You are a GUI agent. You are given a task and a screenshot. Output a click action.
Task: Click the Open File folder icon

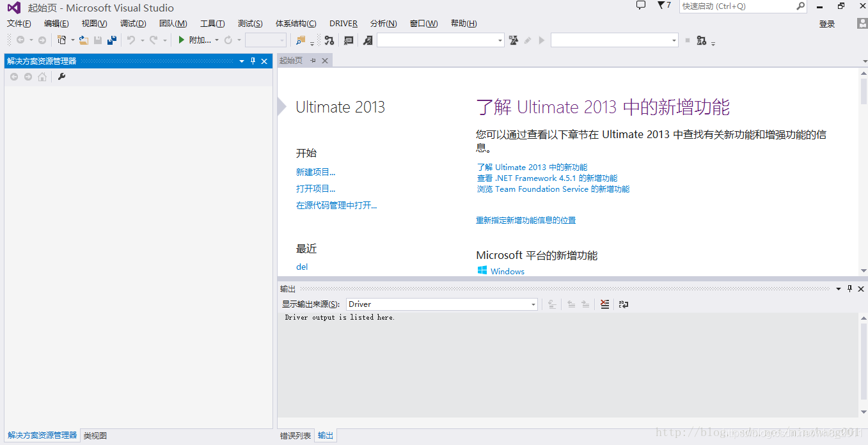tap(84, 40)
